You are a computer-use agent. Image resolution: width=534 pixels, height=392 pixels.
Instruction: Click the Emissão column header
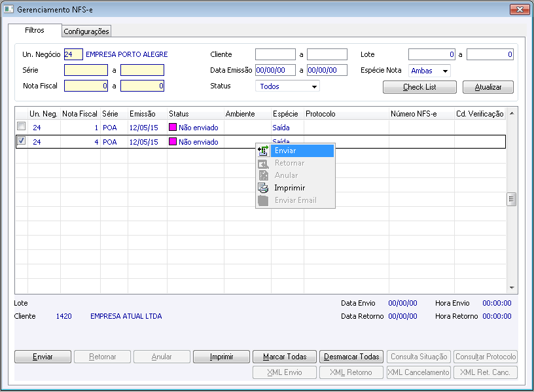point(147,114)
